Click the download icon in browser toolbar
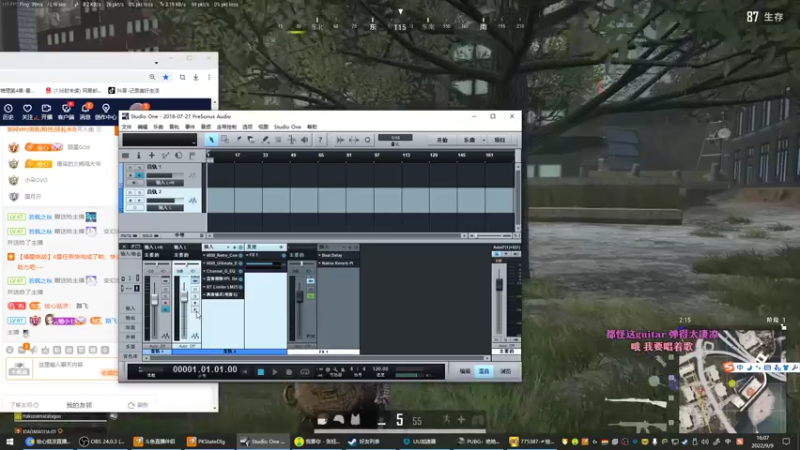The width and height of the screenshot is (800, 450). pos(195,77)
